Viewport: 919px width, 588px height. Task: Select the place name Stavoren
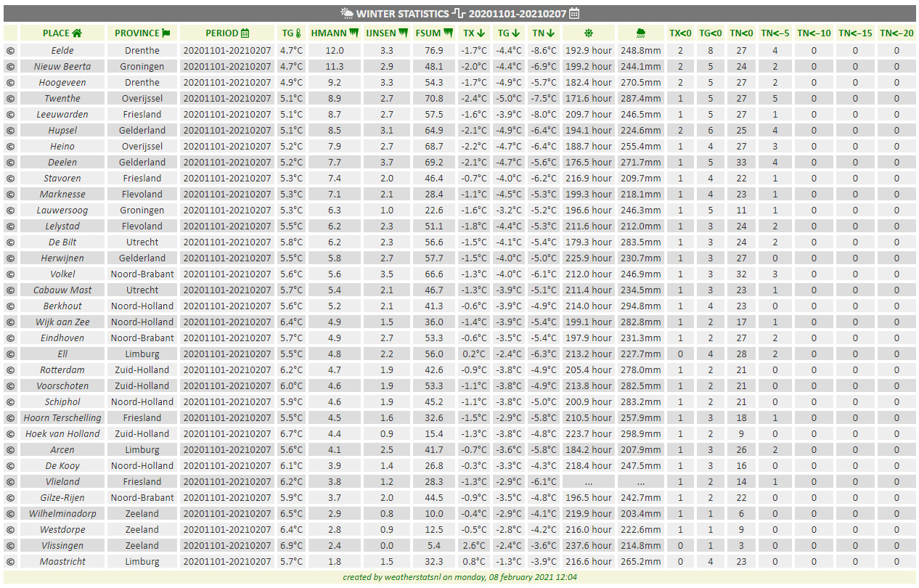click(62, 179)
